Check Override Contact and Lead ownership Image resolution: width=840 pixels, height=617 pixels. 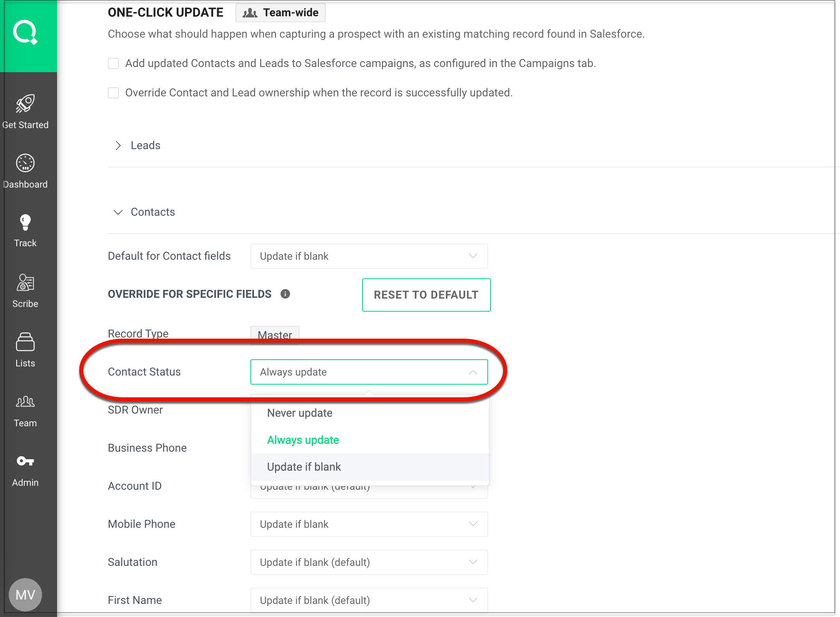click(113, 93)
